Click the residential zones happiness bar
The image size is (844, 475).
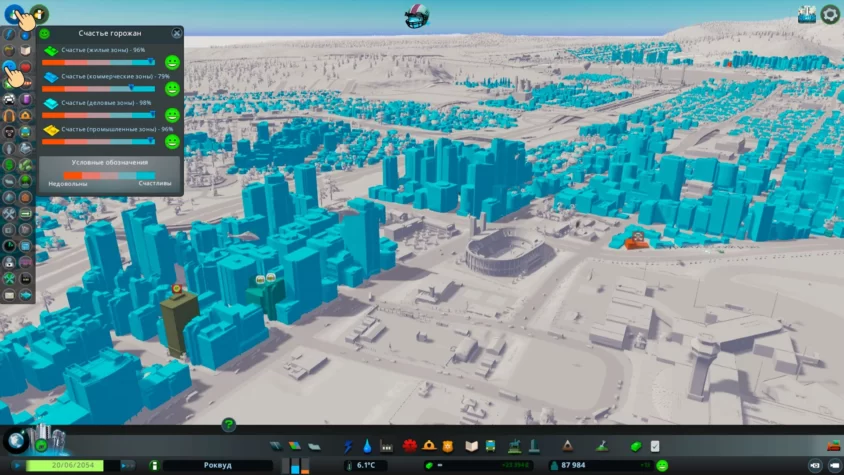pyautogui.click(x=99, y=62)
